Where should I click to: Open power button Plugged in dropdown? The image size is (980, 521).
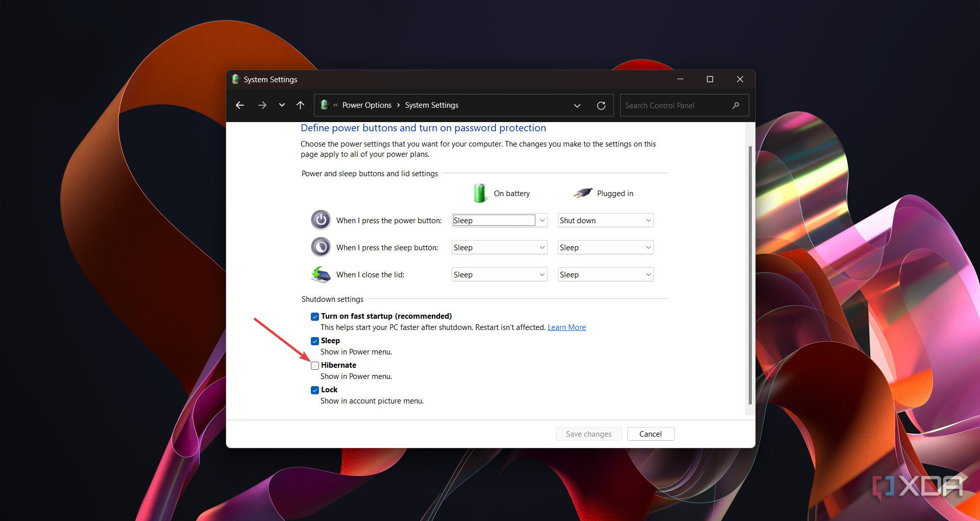(x=605, y=221)
